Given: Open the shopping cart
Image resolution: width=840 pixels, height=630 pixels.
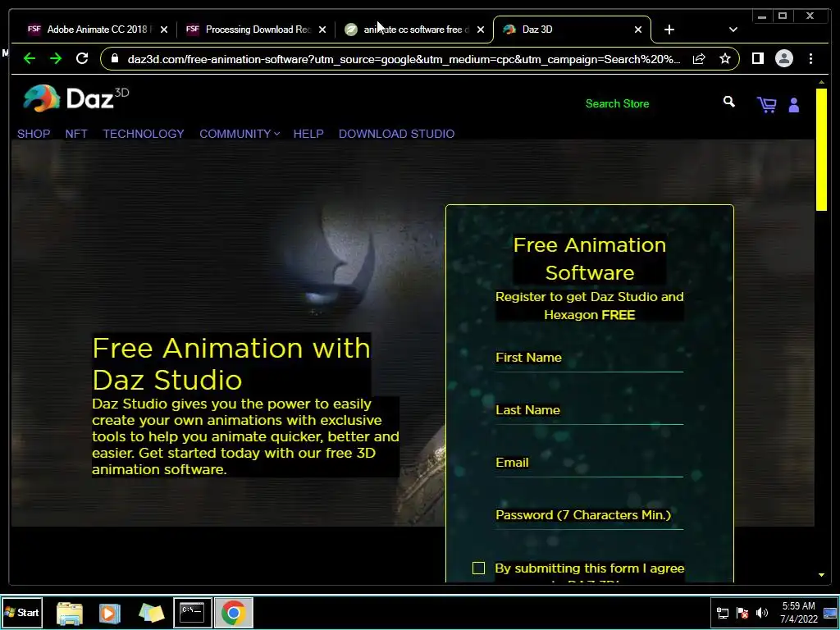Looking at the screenshot, I should [767, 104].
